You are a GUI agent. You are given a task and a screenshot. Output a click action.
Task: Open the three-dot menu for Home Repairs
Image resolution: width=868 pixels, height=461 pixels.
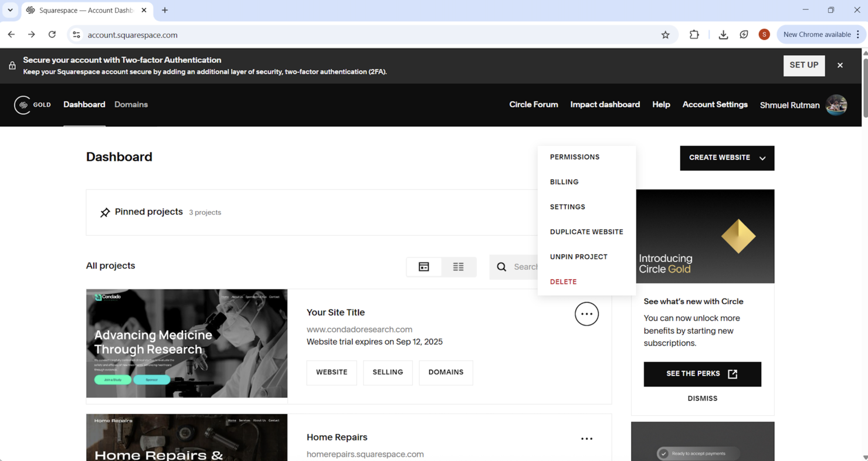coord(586,439)
